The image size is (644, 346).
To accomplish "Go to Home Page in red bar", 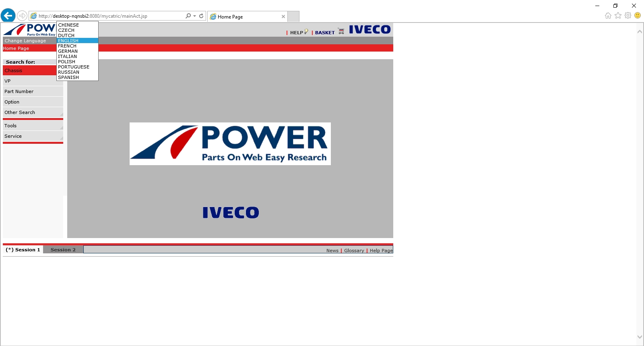I will [16, 48].
